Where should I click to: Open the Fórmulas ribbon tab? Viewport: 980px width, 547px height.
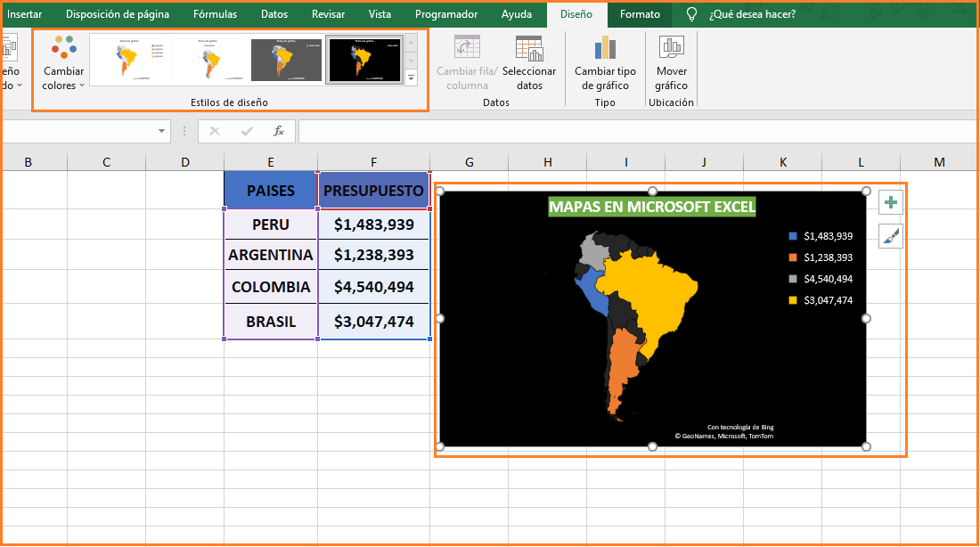(x=214, y=13)
